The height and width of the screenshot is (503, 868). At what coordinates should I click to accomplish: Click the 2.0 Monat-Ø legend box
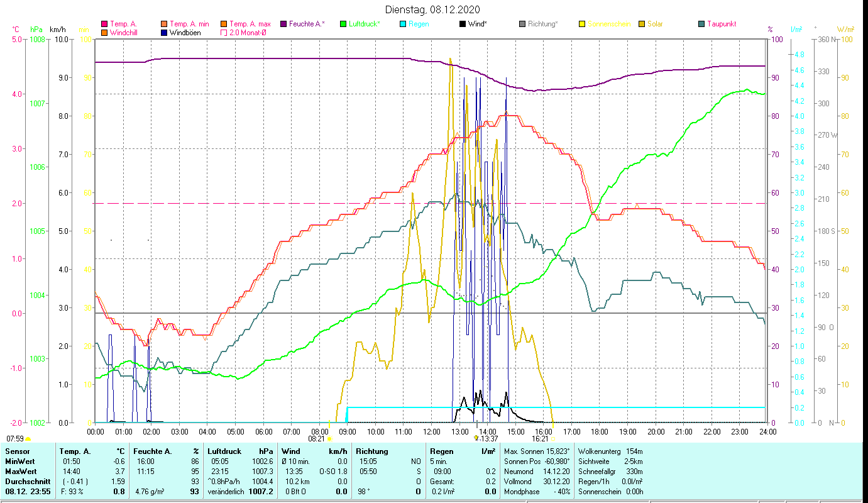click(224, 33)
